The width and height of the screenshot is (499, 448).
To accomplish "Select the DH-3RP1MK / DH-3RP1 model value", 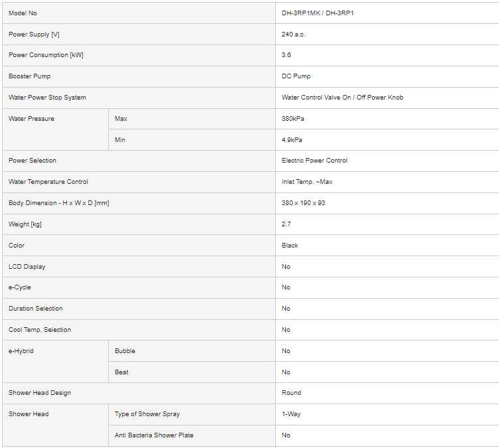I will [x=318, y=13].
